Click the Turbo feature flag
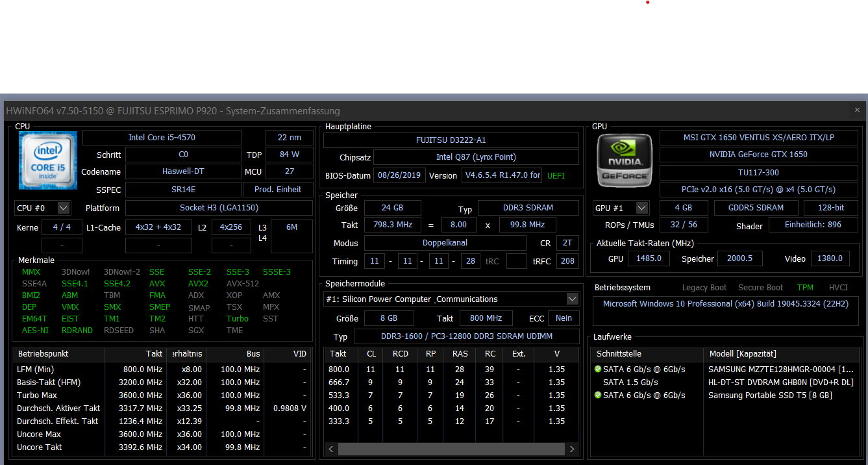The image size is (868, 465). pyautogui.click(x=238, y=319)
